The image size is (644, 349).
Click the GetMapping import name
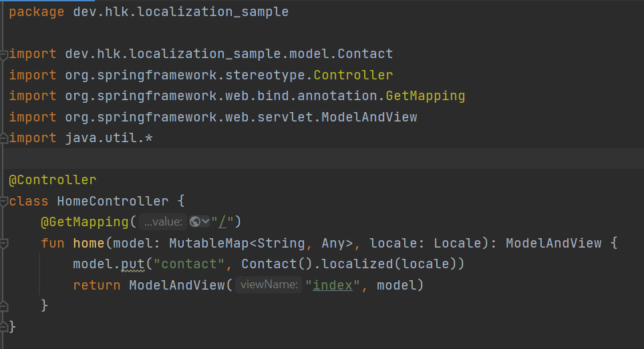425,96
